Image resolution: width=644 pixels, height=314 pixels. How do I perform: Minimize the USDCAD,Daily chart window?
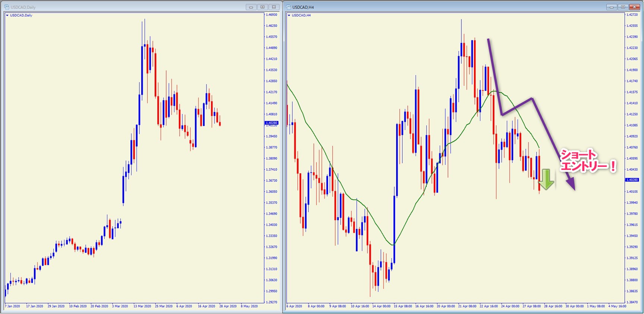coord(251,7)
